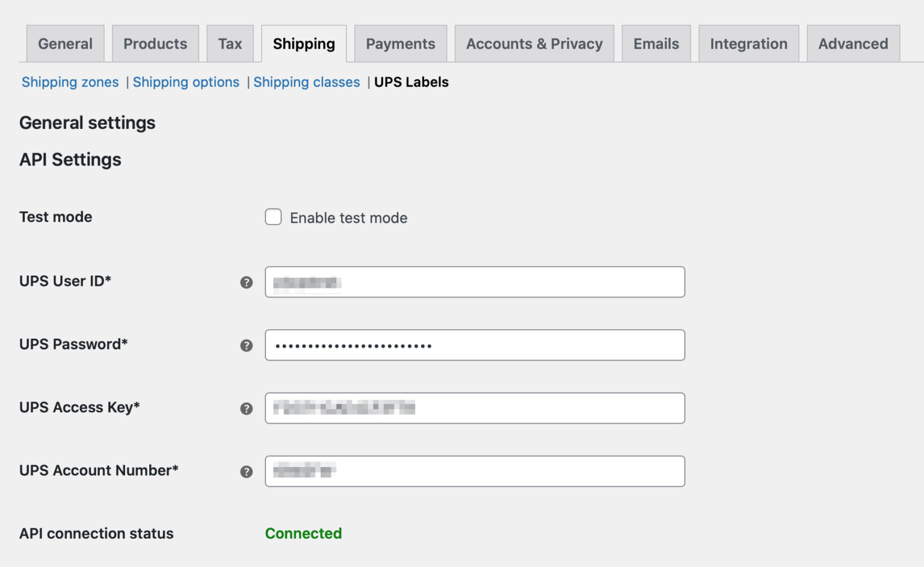Viewport: 924px width, 567px height.
Task: Click the UPS Access Key input box
Action: (x=475, y=408)
